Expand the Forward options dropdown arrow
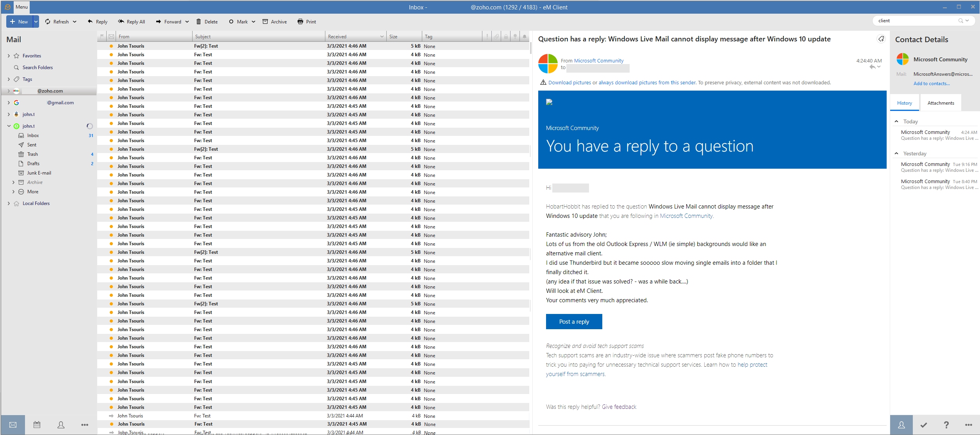This screenshot has width=980, height=435. [187, 22]
